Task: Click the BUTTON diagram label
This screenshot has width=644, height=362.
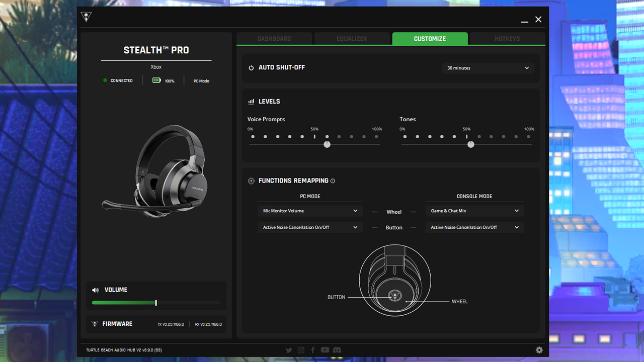Action: point(336,297)
